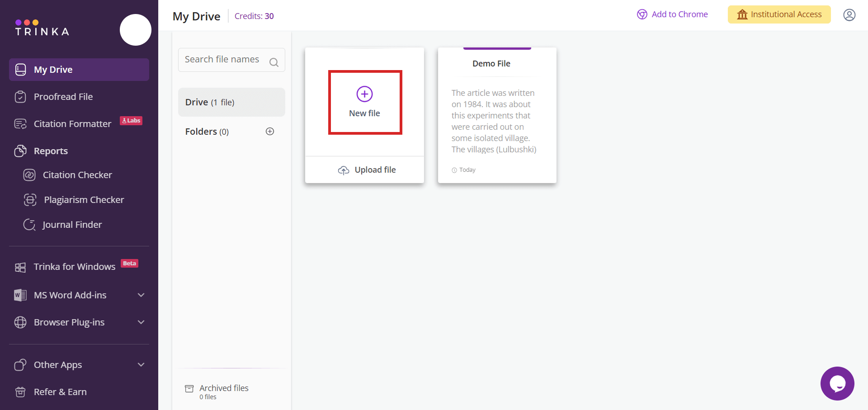Image resolution: width=868 pixels, height=410 pixels.
Task: Click the Institutional Access building icon
Action: point(742,14)
